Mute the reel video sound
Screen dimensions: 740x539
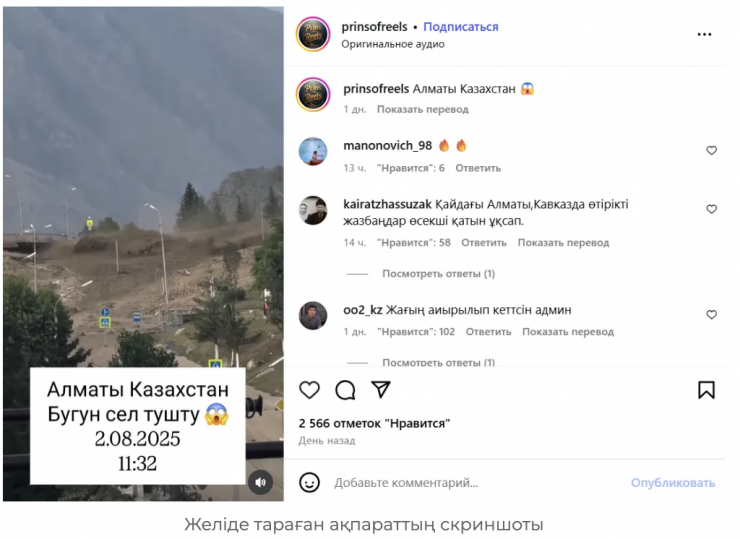pos(261,482)
